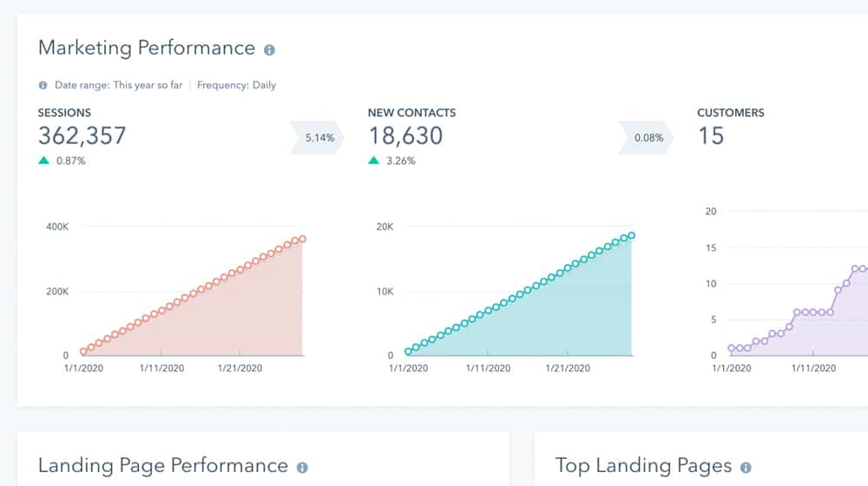The height and width of the screenshot is (486, 868).
Task: Click the 0.08% conversion arrow badge
Action: tap(646, 137)
